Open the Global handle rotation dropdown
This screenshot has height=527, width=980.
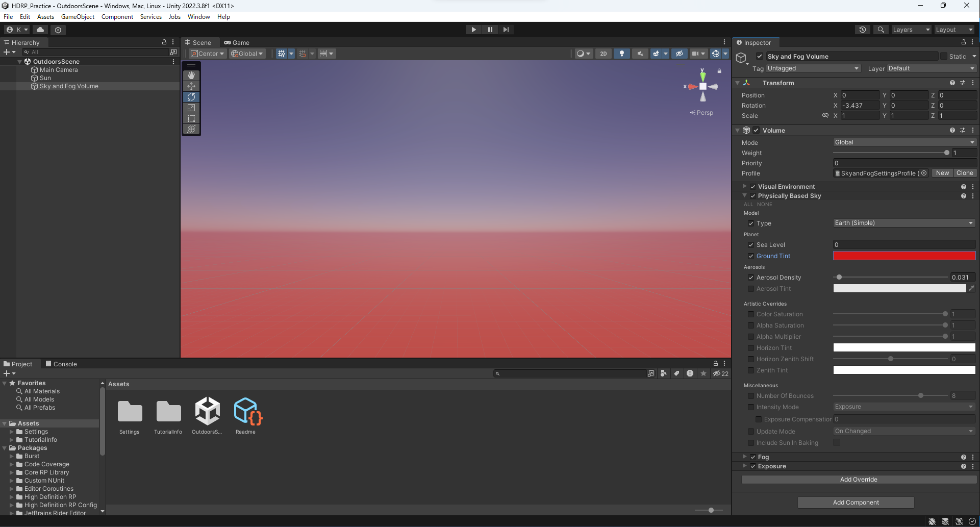[x=247, y=54]
